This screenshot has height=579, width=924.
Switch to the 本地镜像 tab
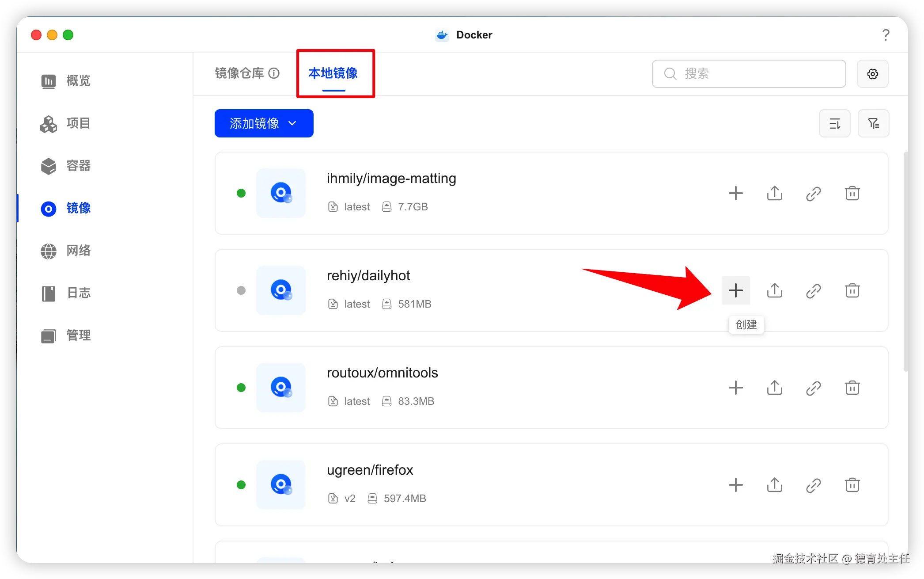pos(333,73)
